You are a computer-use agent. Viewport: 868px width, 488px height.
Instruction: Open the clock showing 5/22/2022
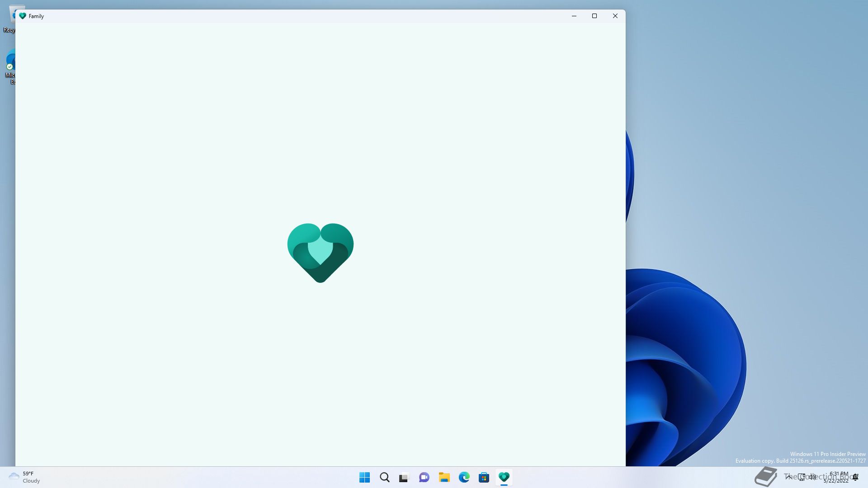tap(836, 477)
